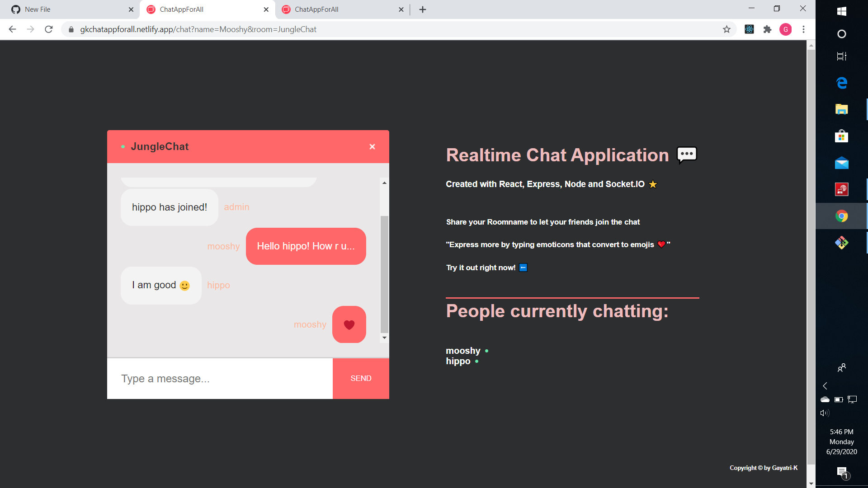Screen dimensions: 868x488
Task: Open the Extensions puzzle icon
Action: click(x=767, y=29)
